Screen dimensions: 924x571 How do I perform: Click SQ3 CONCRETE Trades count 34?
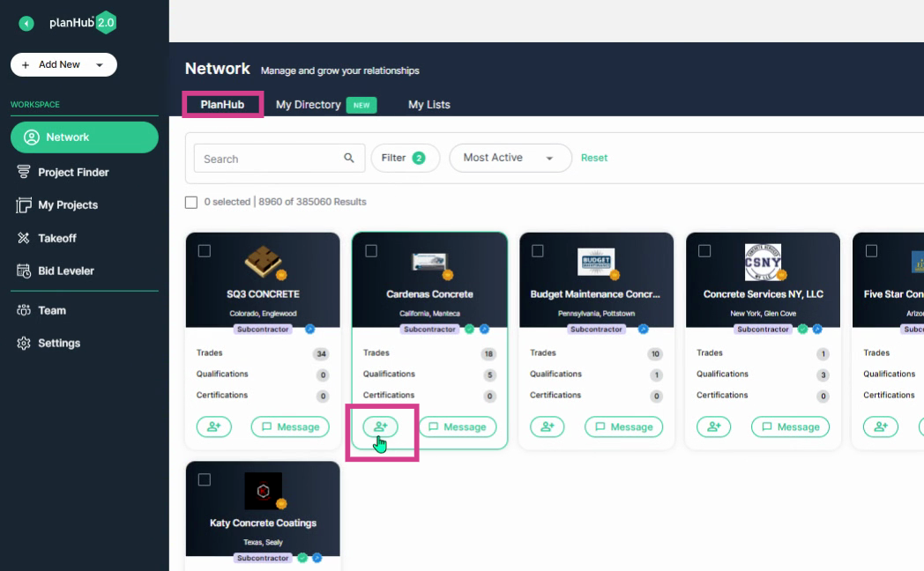(321, 353)
